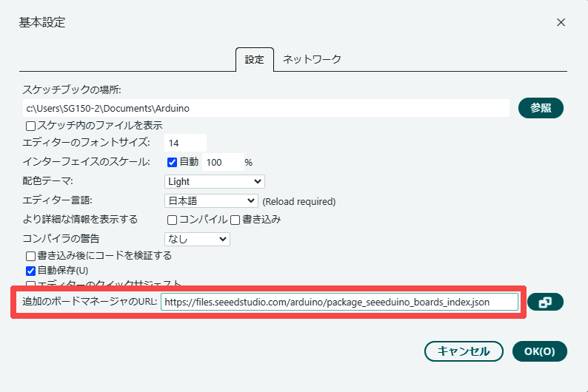Viewport: 588px width, 392px height.
Task: Confirm settings with the OK(O) button
Action: tap(539, 351)
